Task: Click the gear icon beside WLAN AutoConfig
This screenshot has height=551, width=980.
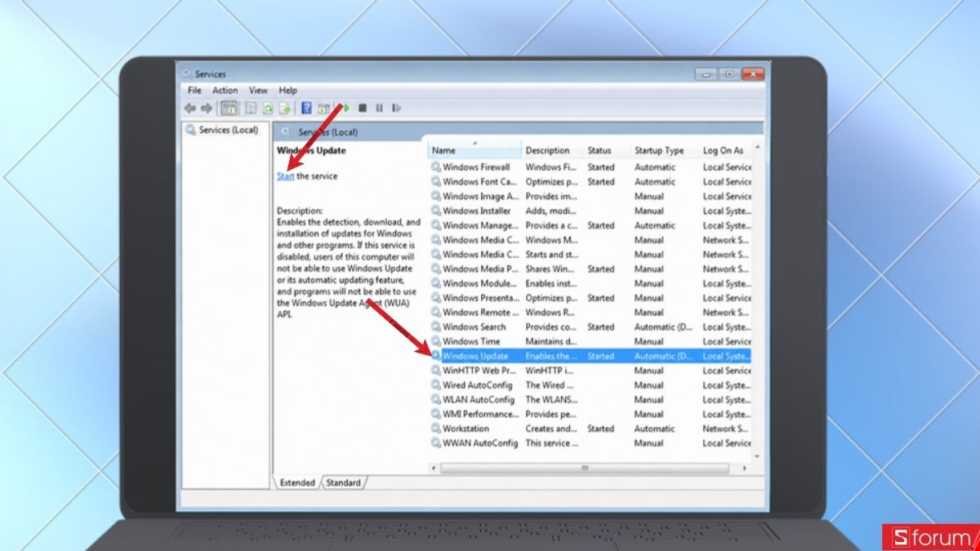Action: pyautogui.click(x=436, y=400)
